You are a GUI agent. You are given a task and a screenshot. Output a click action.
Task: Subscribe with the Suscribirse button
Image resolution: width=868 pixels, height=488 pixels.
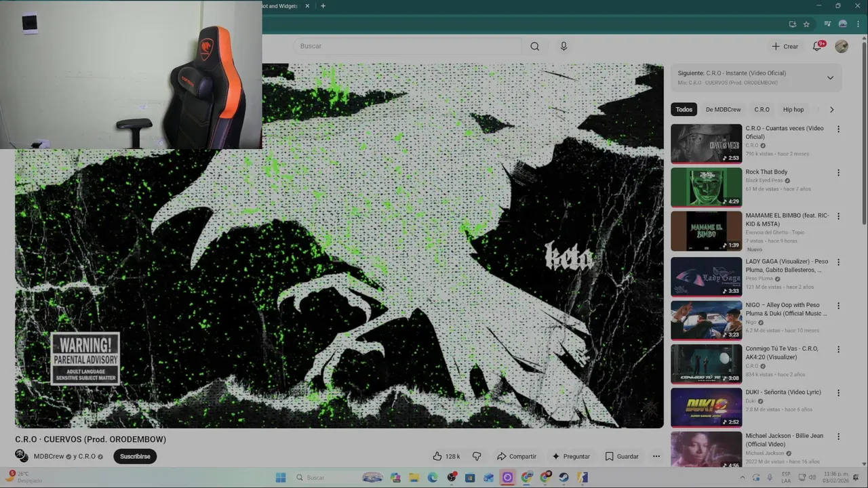(135, 456)
